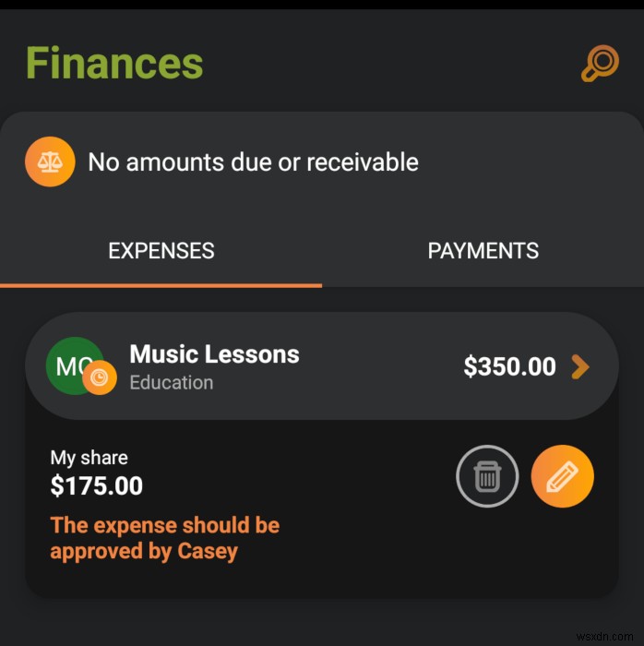The width and height of the screenshot is (644, 646).
Task: Tap the My share label
Action: click(x=89, y=458)
